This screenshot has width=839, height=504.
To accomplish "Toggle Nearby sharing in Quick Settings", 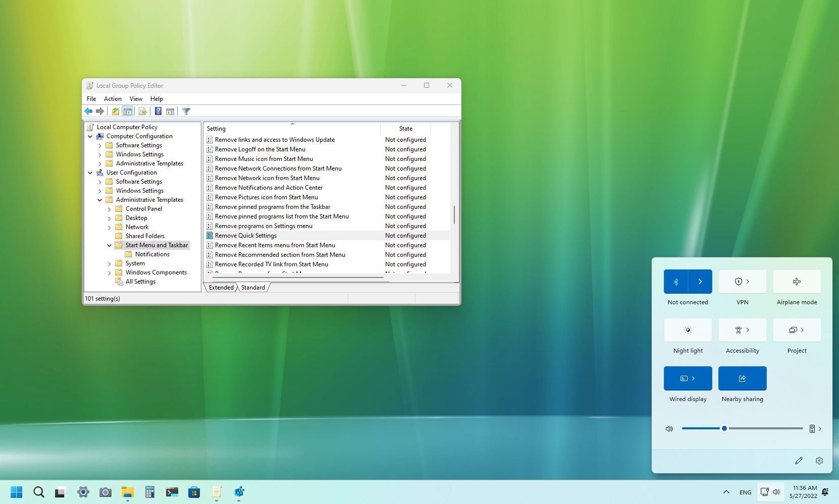I will click(x=742, y=378).
